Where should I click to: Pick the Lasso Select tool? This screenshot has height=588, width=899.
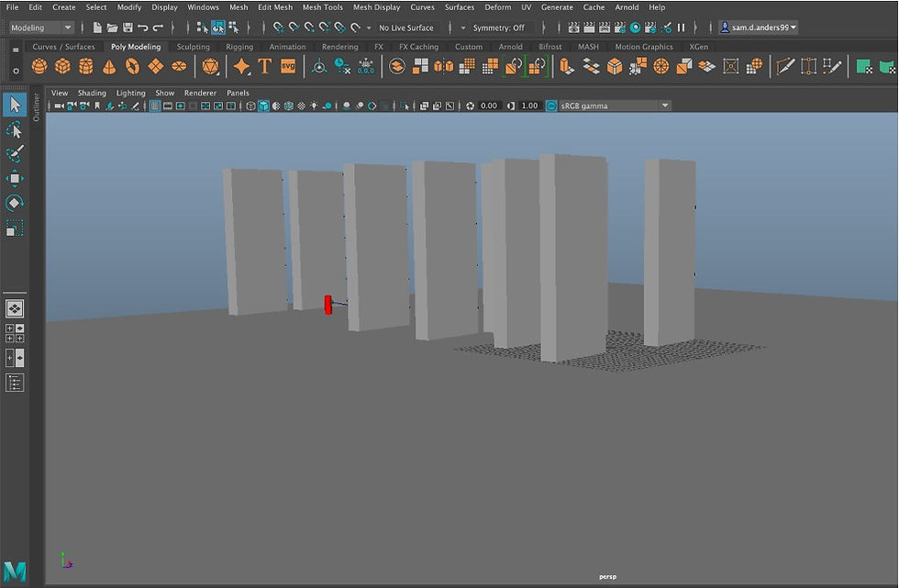pyautogui.click(x=15, y=130)
